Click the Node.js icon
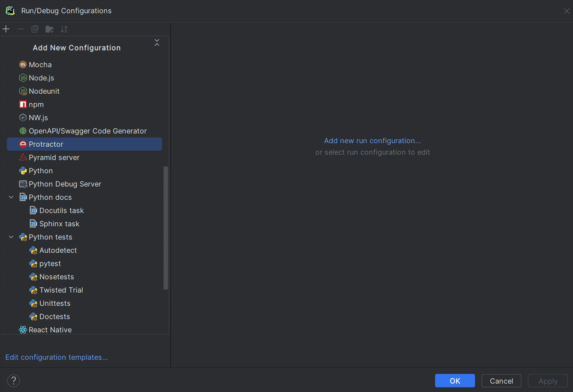The height and width of the screenshot is (392, 573). [23, 78]
